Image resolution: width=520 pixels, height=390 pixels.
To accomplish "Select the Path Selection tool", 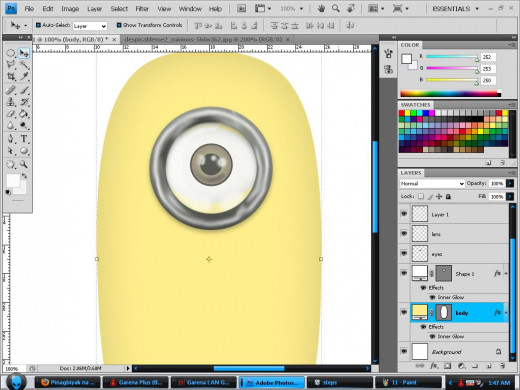I will click(11, 151).
